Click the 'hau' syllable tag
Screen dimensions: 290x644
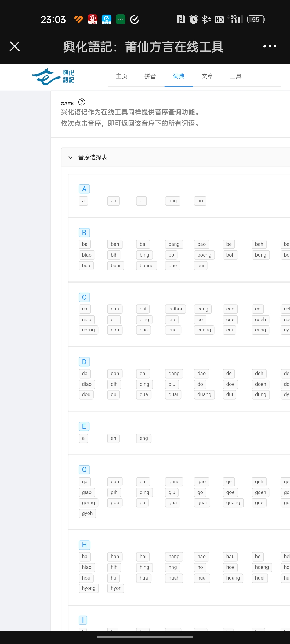230,557
